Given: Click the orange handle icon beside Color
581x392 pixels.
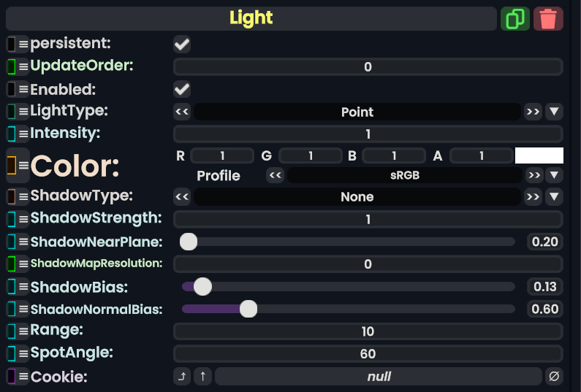Looking at the screenshot, I should [12, 165].
